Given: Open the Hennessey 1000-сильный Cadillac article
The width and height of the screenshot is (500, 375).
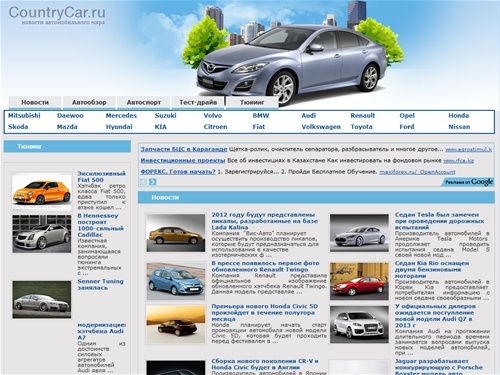Looking at the screenshot, I should (x=101, y=225).
